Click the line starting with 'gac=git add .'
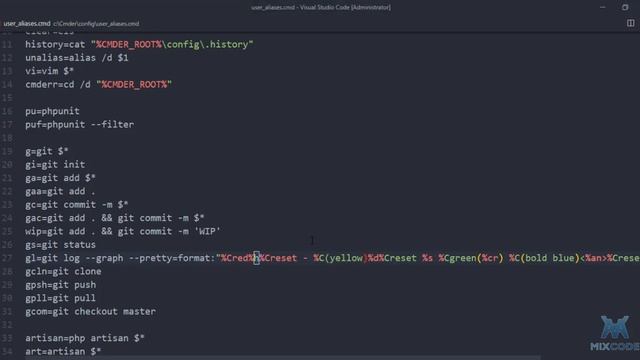640x360 pixels. 115,218
